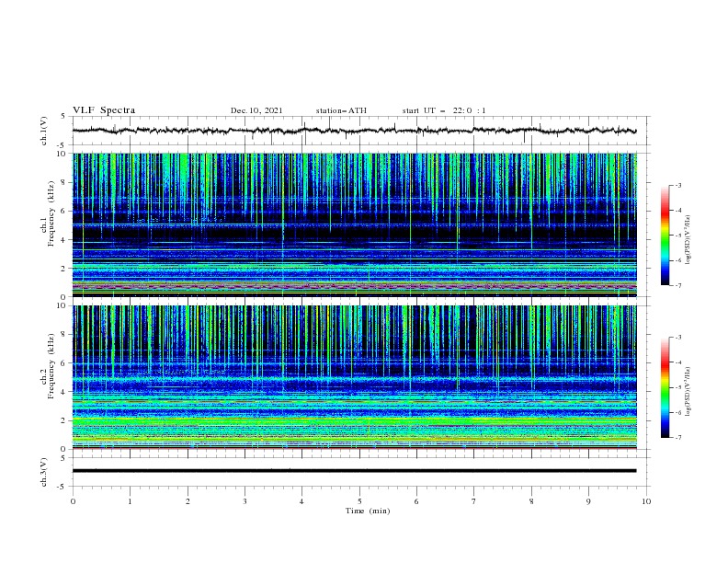Click the time axis tick label '9'
728x563 pixels.
point(588,501)
